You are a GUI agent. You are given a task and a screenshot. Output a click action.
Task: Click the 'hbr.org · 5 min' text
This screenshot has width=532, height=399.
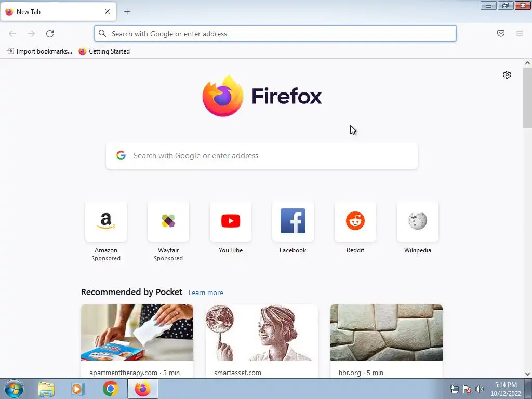[361, 373]
